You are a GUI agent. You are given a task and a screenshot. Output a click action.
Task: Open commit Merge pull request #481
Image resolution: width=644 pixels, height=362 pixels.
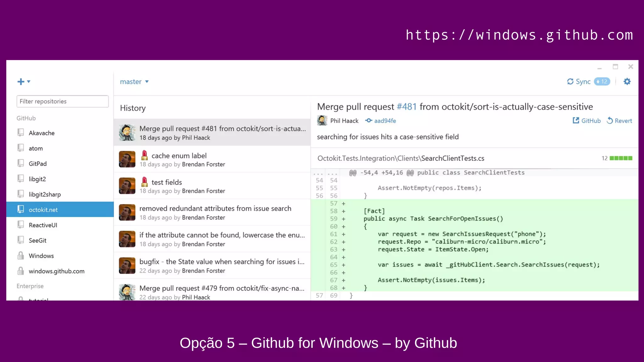coord(212,132)
